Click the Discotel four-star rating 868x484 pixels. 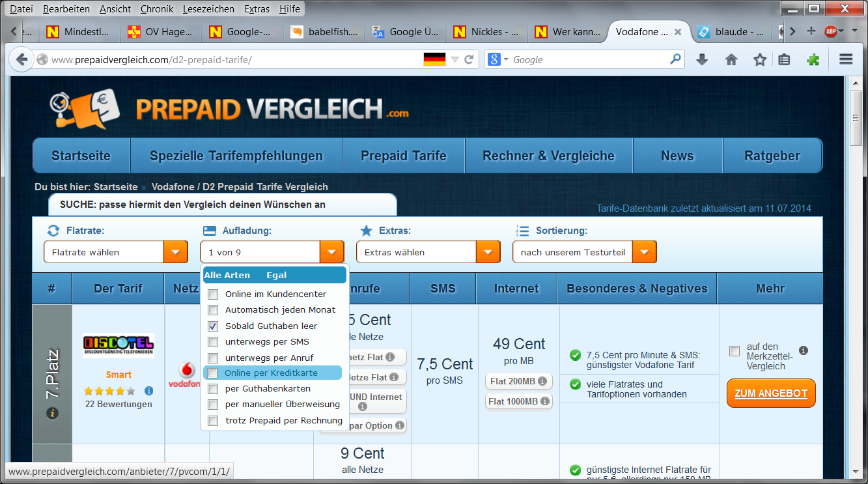(109, 391)
